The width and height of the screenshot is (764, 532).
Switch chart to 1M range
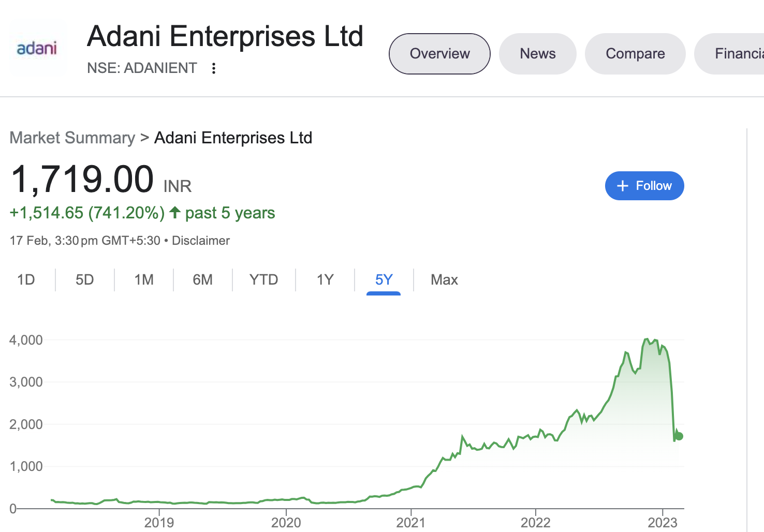(x=144, y=280)
